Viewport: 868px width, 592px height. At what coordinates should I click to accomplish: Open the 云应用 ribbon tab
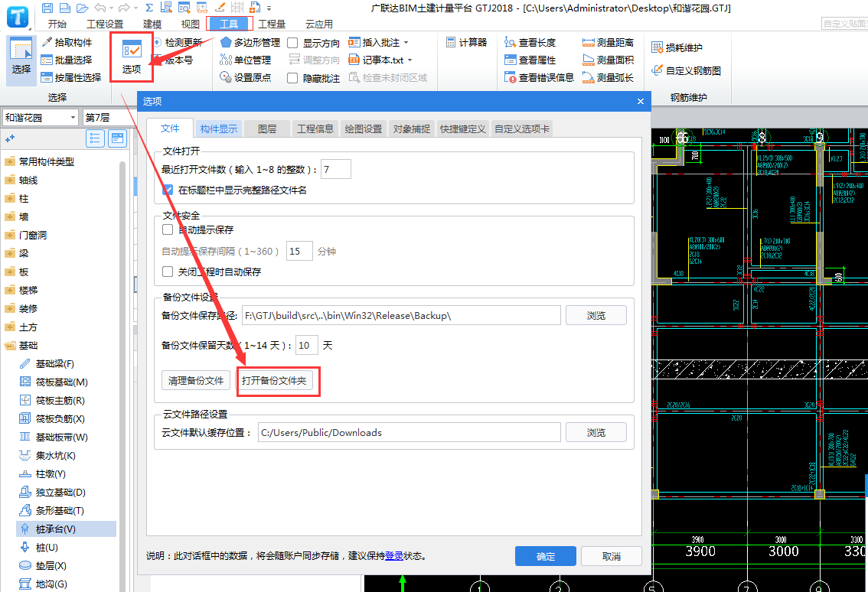pyautogui.click(x=319, y=24)
